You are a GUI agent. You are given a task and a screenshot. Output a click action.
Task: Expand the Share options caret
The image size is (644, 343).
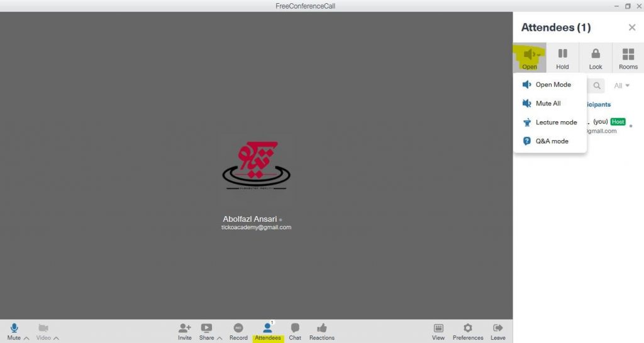pos(219,338)
